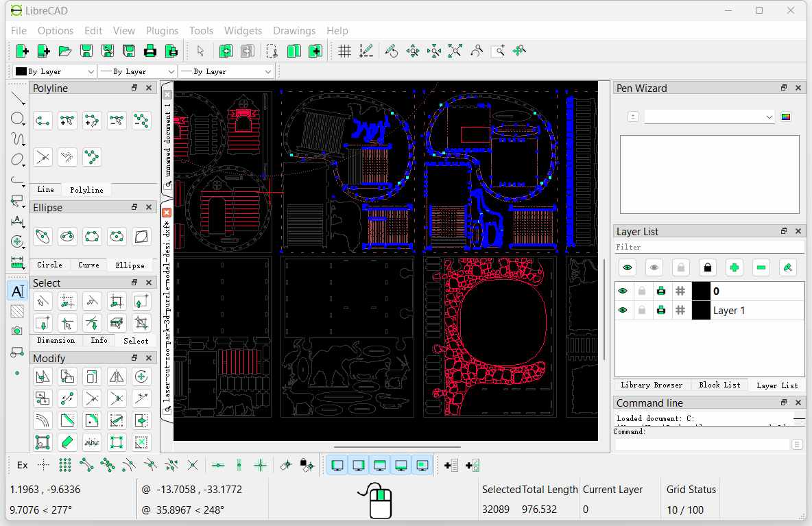
Task: Click the Redraw icon
Action: click(392, 51)
